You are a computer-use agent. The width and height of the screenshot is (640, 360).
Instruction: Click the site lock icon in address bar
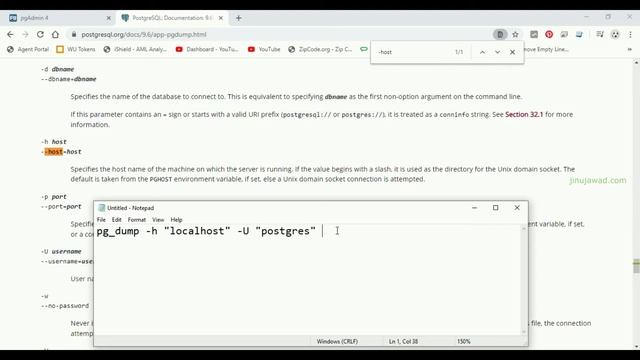click(x=74, y=35)
